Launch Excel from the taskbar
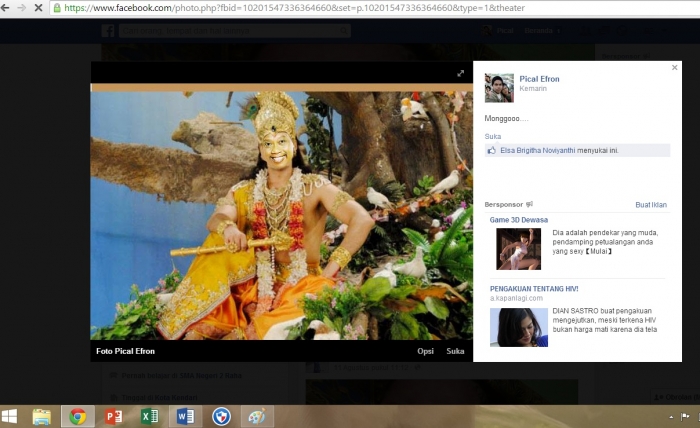 tap(150, 417)
